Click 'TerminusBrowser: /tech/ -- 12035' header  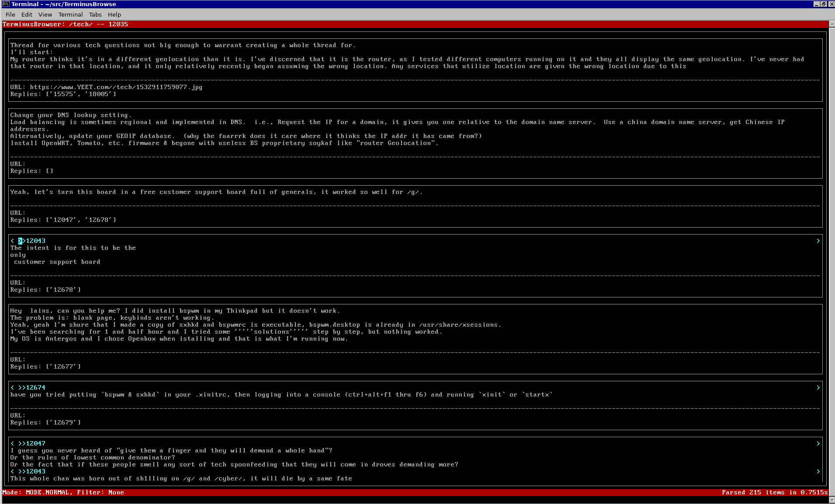(x=65, y=24)
